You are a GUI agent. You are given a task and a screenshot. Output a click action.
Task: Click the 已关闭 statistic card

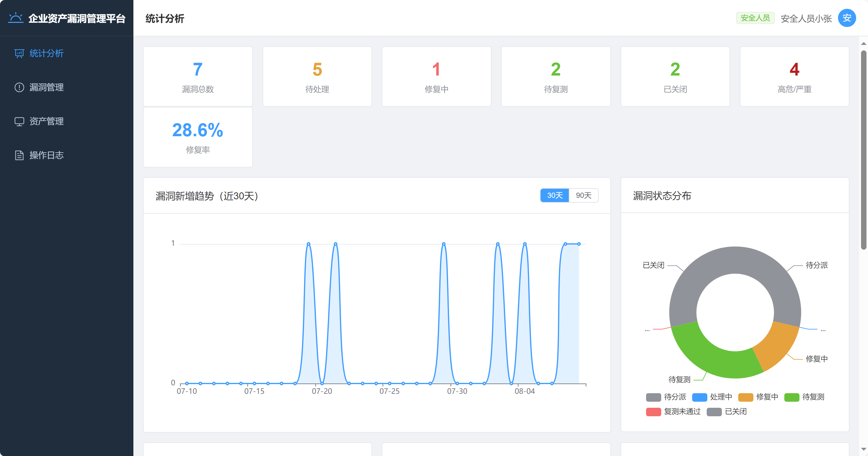coord(675,76)
